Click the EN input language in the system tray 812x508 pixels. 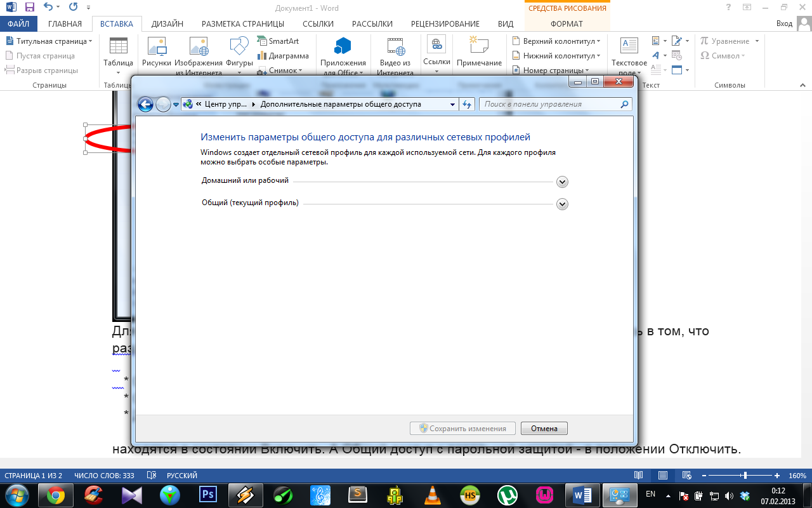pyautogui.click(x=650, y=493)
